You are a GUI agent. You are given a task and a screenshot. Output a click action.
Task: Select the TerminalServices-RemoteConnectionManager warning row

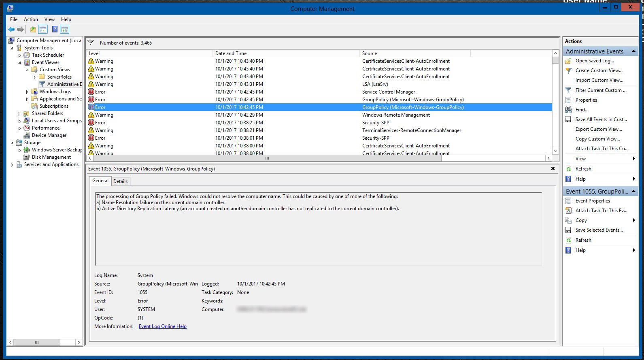[319, 130]
